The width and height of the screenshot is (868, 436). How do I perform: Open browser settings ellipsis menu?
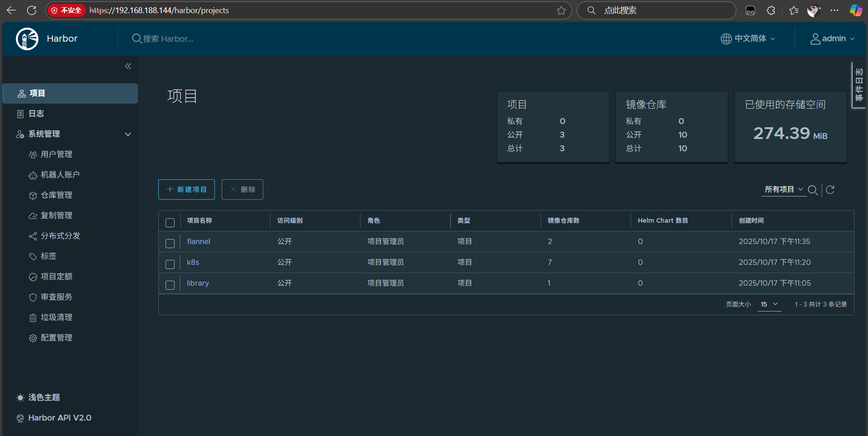point(835,10)
